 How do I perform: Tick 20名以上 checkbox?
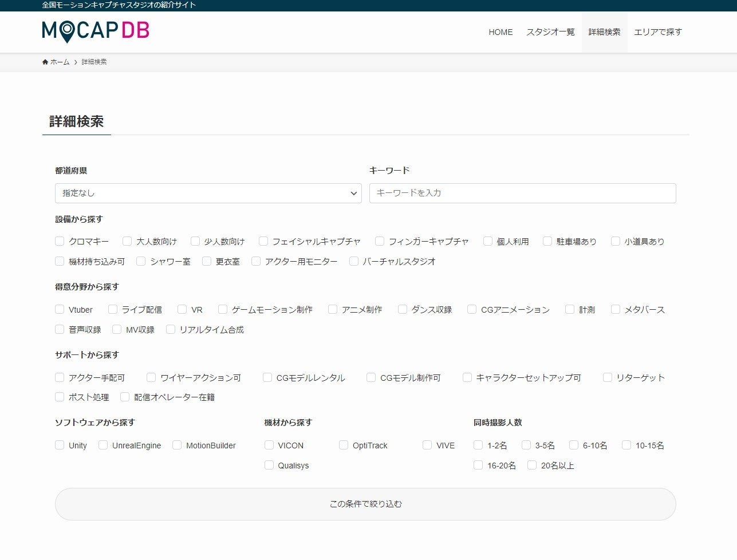click(x=532, y=465)
